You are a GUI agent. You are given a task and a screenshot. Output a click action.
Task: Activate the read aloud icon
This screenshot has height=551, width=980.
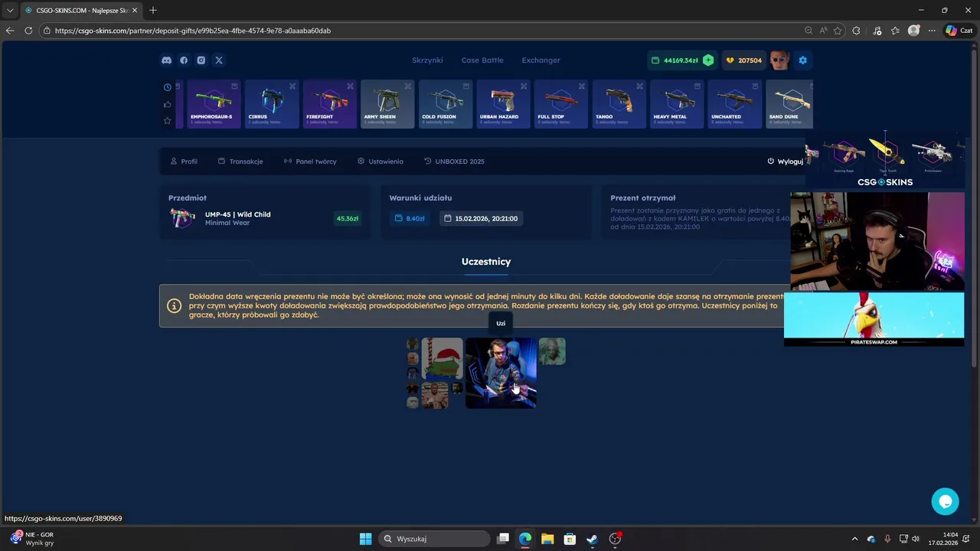pyautogui.click(x=823, y=31)
